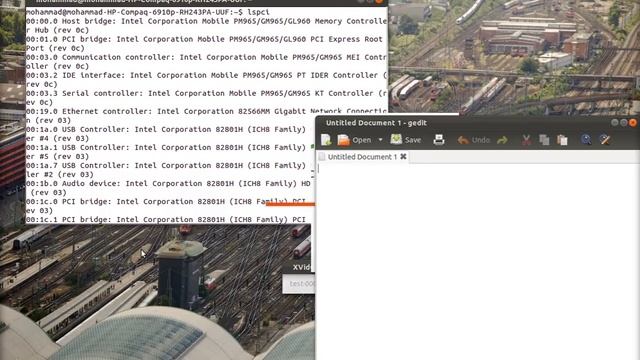The height and width of the screenshot is (360, 640).
Task: Click the green Redo arrow in gedit
Action: 502,140
